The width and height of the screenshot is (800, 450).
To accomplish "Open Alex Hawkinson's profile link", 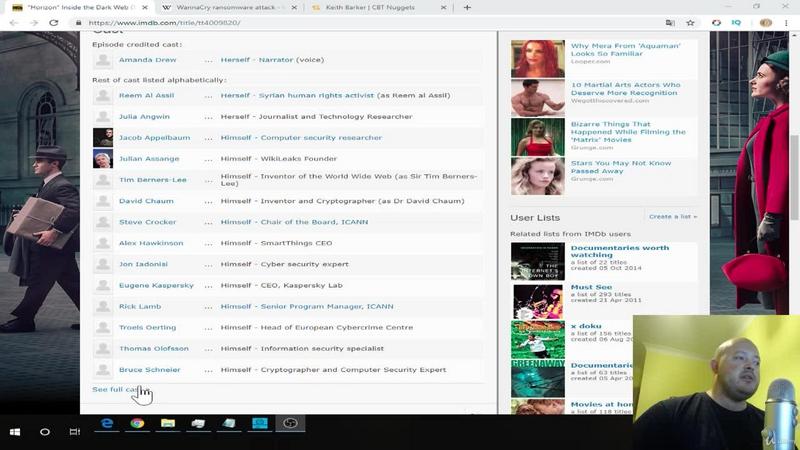I will pos(151,243).
